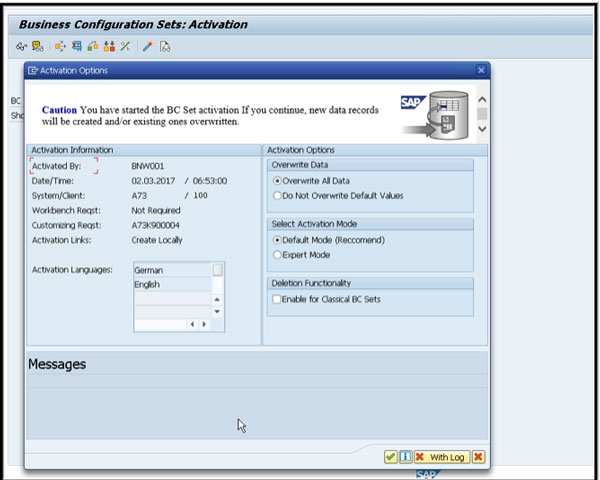
Task: Click the time value 06:53:00
Action: [210, 181]
